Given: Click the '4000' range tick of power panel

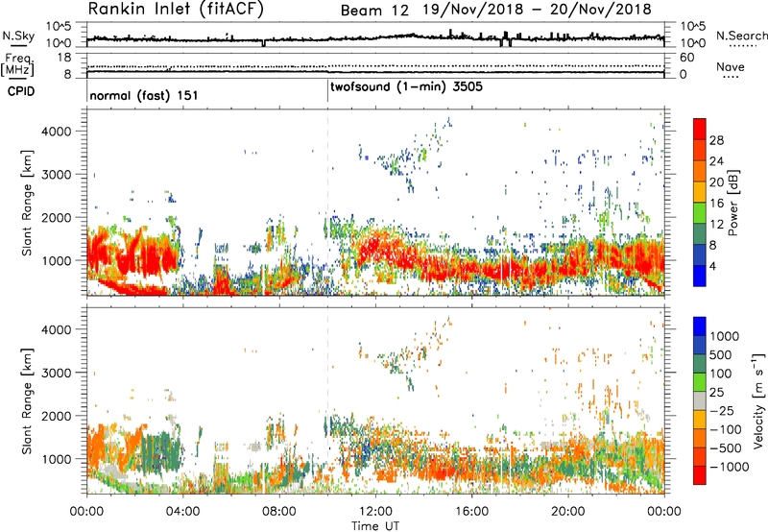Looking at the screenshot, I should pos(57,132).
